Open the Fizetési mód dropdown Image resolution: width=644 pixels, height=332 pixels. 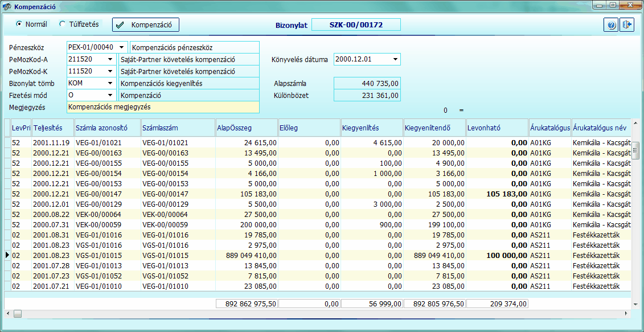click(110, 95)
